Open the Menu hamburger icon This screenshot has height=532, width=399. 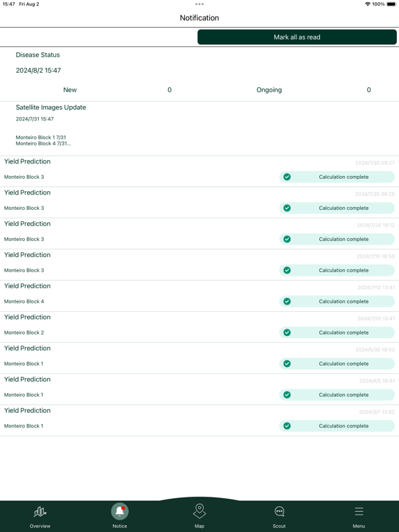coord(359,511)
